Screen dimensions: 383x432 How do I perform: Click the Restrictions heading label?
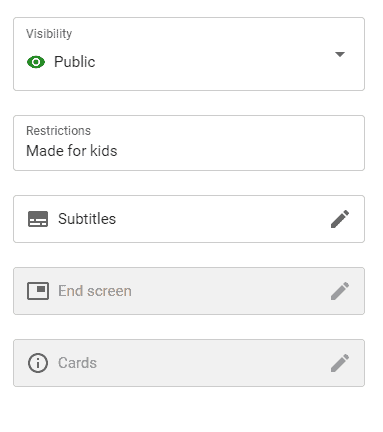58,131
